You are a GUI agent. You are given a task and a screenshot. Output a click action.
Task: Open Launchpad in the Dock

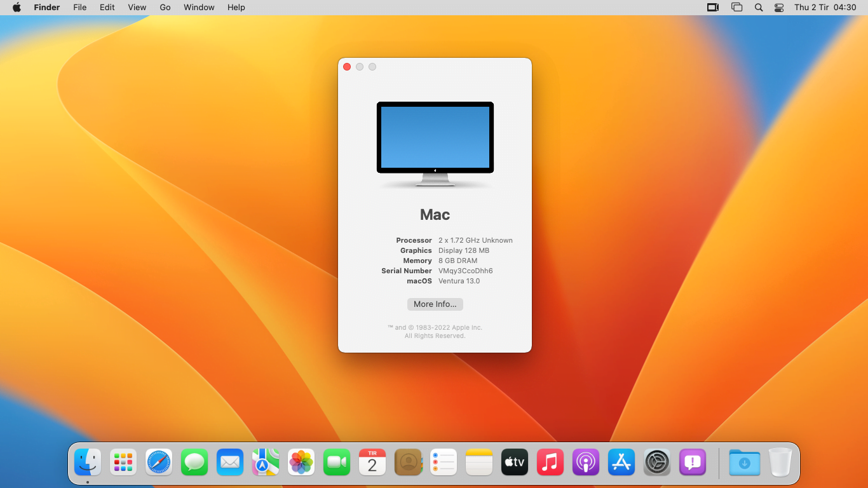[123, 462]
